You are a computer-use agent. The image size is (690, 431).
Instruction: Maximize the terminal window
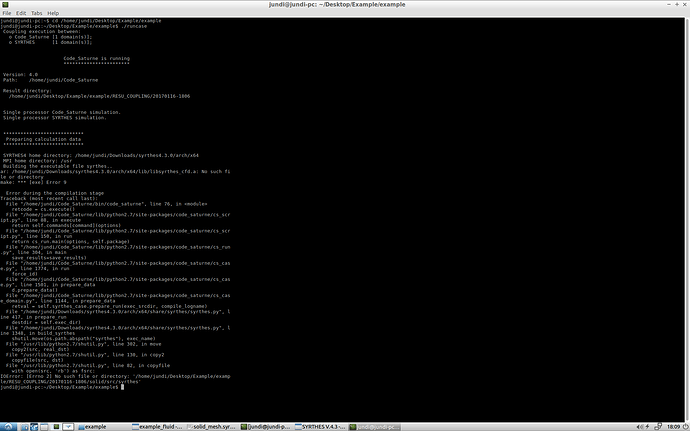point(677,4)
